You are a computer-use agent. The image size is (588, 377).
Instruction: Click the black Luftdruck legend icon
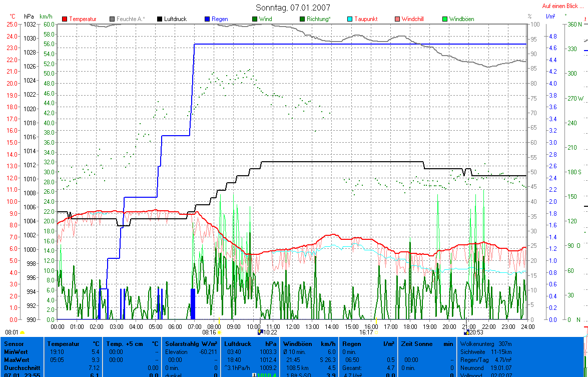[x=160, y=19]
